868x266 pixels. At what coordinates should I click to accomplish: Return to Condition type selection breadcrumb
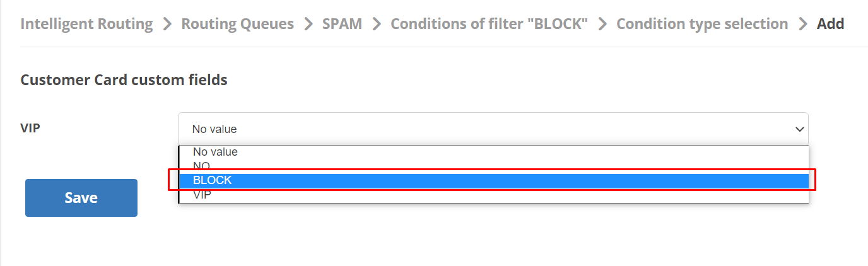(702, 24)
